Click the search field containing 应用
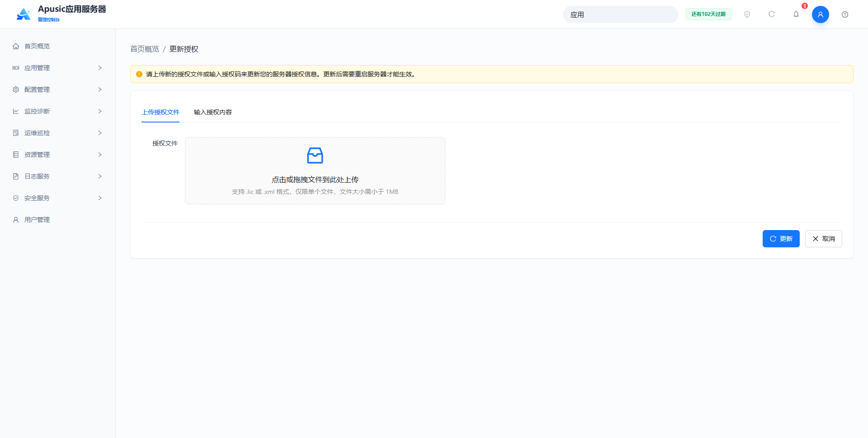Image resolution: width=868 pixels, height=438 pixels. 620,14
